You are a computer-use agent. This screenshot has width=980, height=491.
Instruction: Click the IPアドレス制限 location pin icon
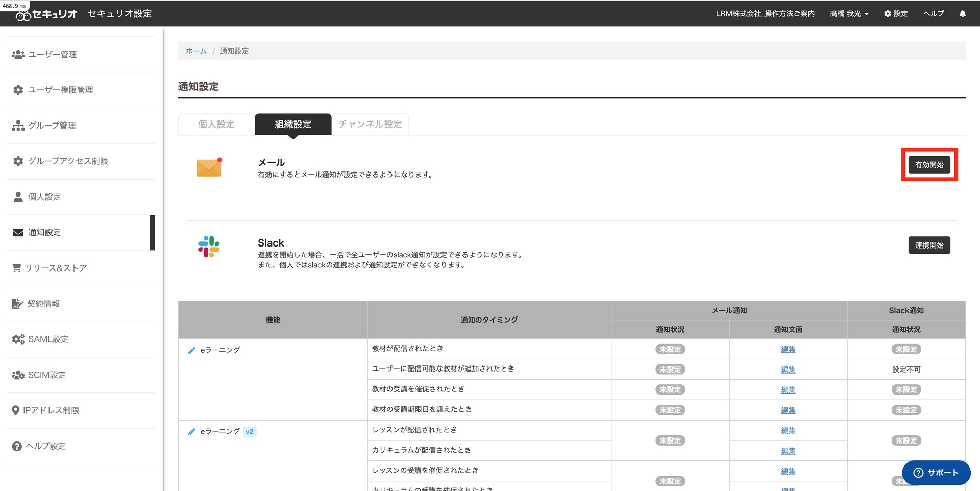15,410
